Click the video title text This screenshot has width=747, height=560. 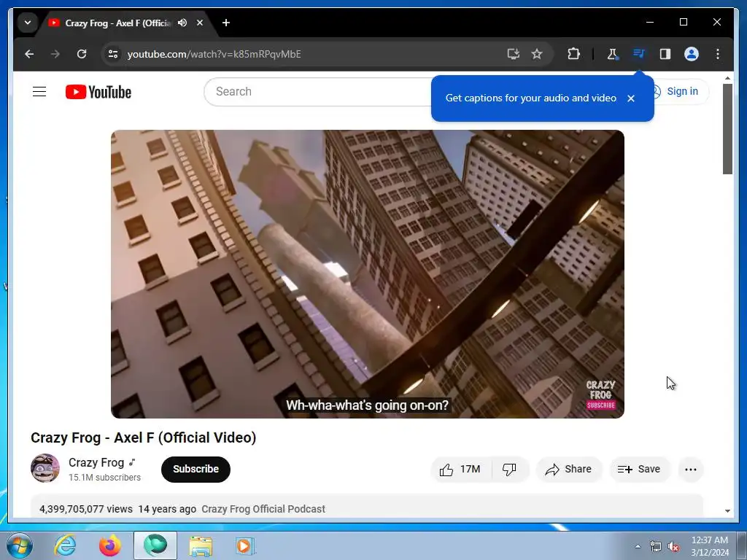click(144, 437)
